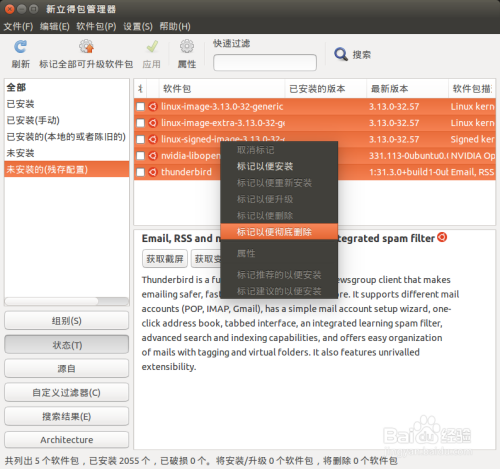The width and height of the screenshot is (500, 469).
Task: Open the File (文件) menu
Action: pyautogui.click(x=18, y=26)
